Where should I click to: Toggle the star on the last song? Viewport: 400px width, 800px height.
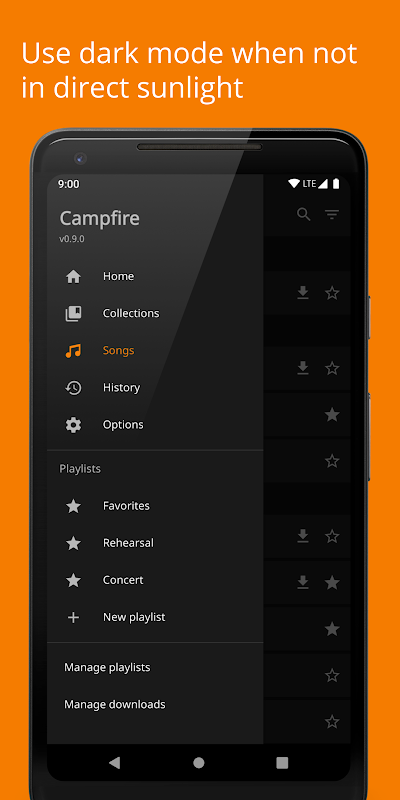pos(332,721)
